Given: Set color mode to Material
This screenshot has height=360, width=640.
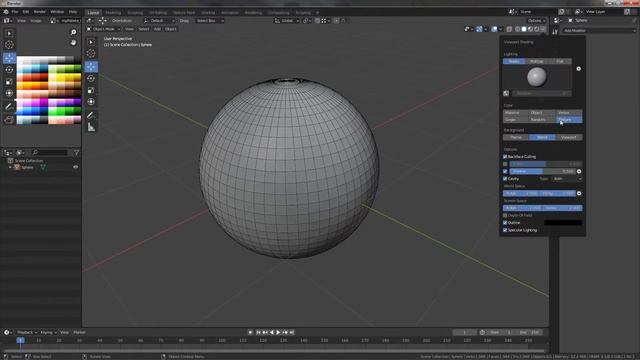Looking at the screenshot, I should click(516, 113).
